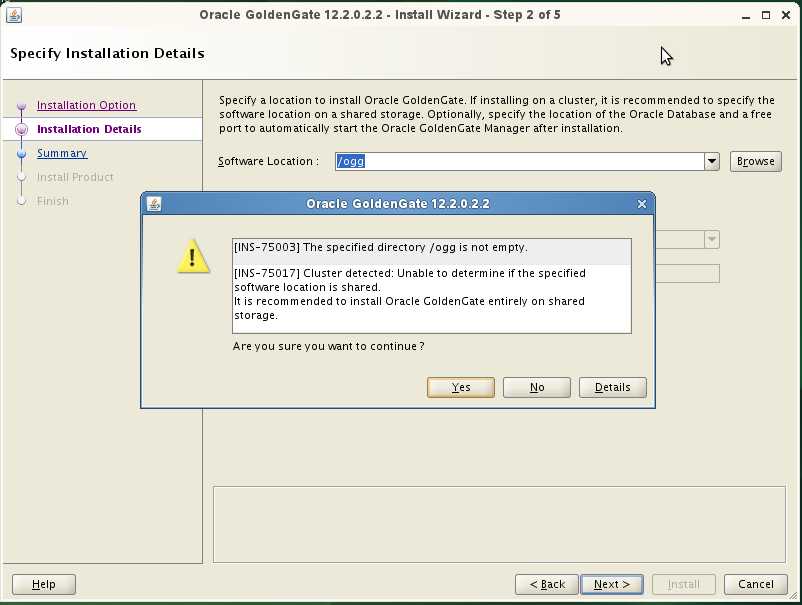The image size is (802, 605).
Task: Click the Java icon in dialog title
Action: pos(154,204)
